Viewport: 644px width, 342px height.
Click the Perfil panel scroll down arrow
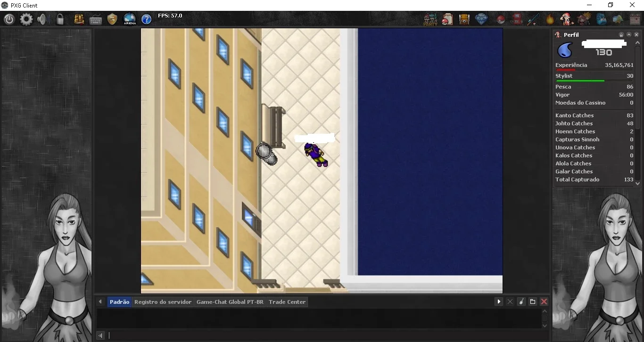coord(638,183)
